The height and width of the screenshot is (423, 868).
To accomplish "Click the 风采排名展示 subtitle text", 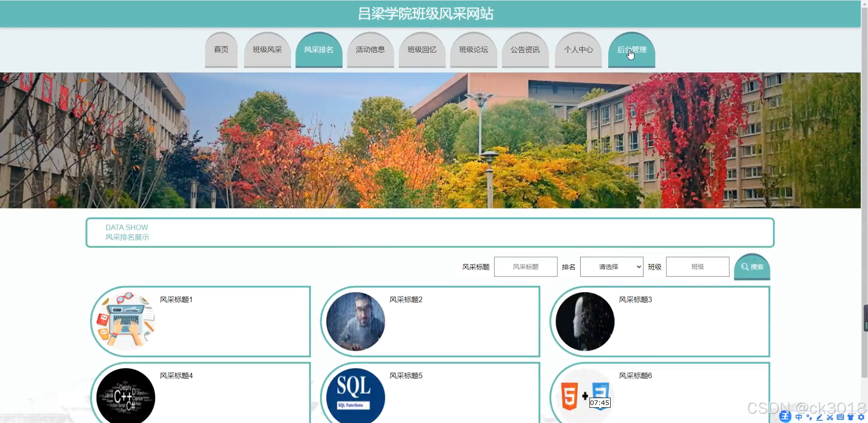I will [x=127, y=237].
